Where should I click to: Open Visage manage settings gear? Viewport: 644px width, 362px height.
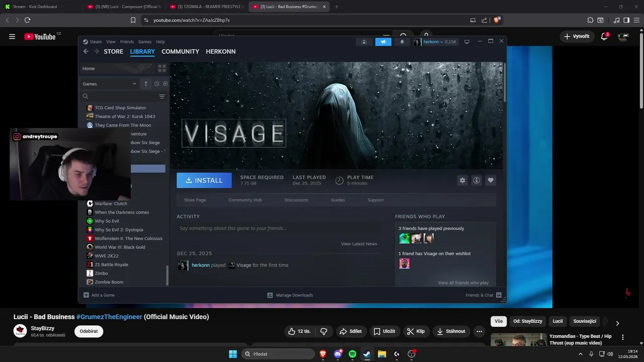462,180
